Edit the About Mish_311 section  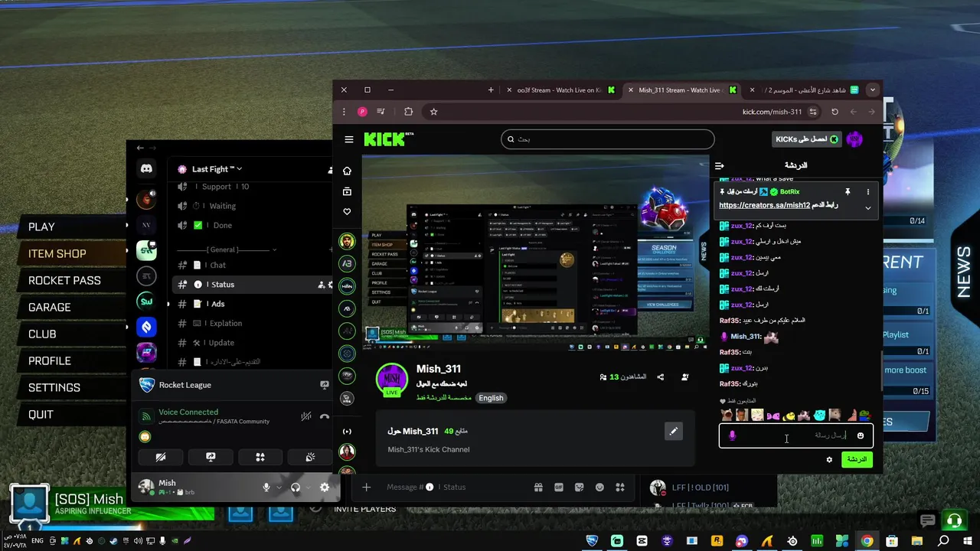pos(673,432)
